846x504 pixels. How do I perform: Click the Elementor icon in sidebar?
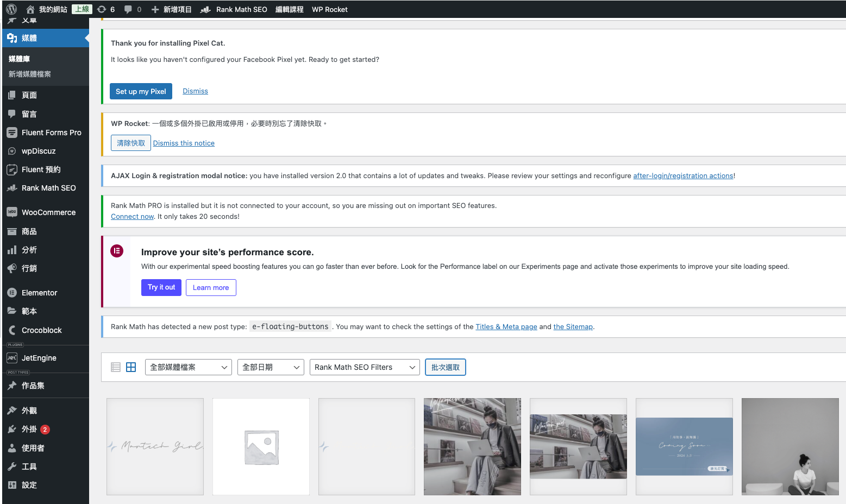click(12, 293)
